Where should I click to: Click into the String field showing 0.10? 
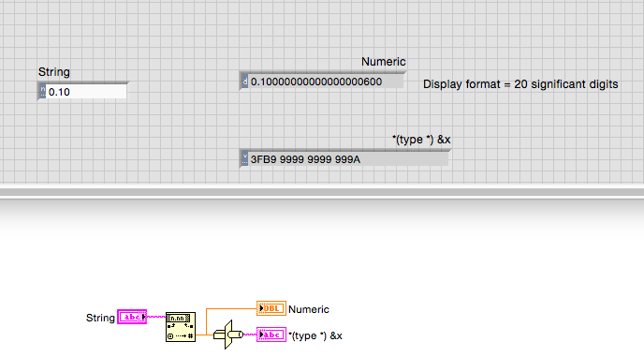pos(86,92)
